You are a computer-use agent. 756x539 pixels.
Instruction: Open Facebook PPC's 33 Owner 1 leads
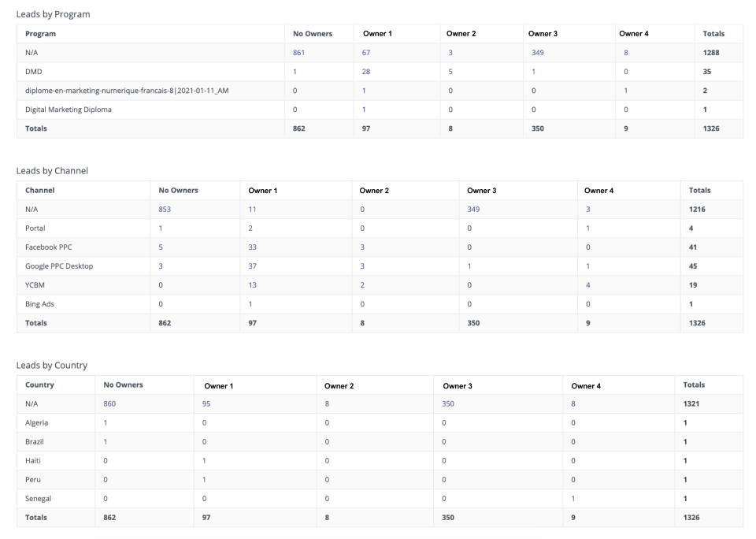click(x=253, y=247)
